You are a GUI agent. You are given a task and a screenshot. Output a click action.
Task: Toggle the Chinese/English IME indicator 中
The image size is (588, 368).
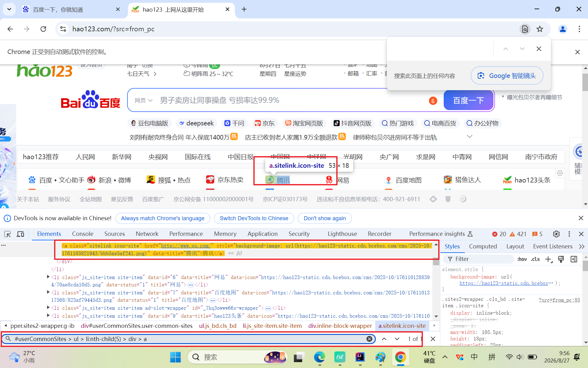474,357
